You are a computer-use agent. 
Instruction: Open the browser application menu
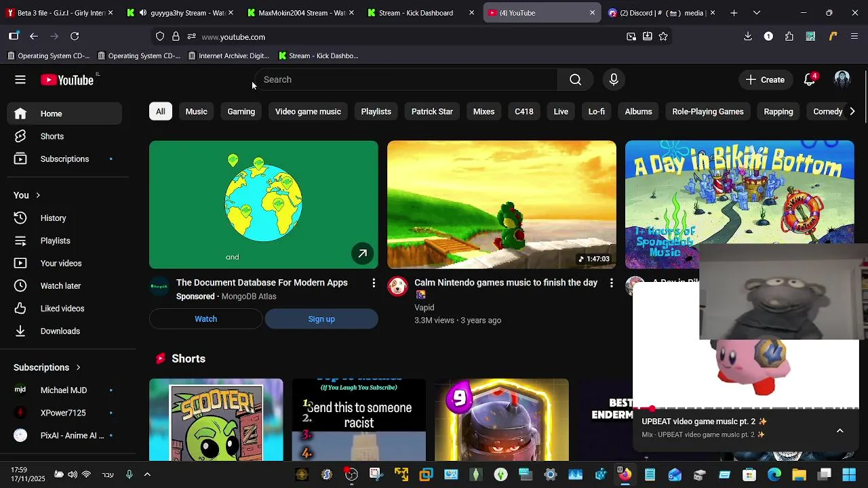tap(854, 37)
